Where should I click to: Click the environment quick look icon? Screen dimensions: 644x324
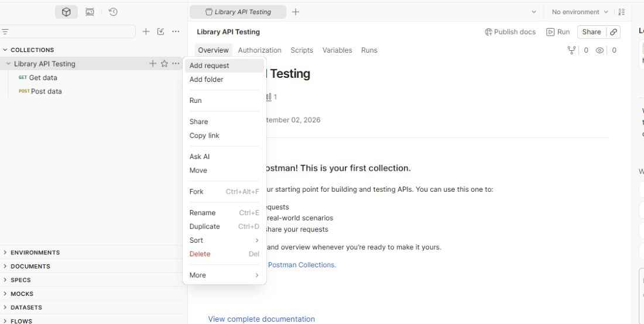[x=621, y=12]
